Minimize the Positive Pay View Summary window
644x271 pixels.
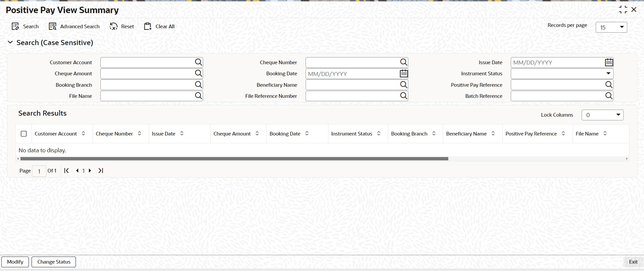coord(623,10)
